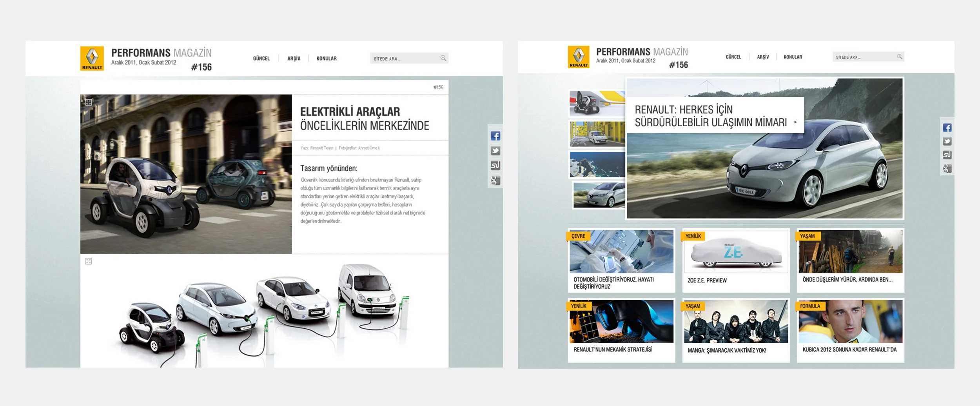Select coastal aerial view thumbnail
Viewport: 980px width, 406px height.
[x=597, y=165]
